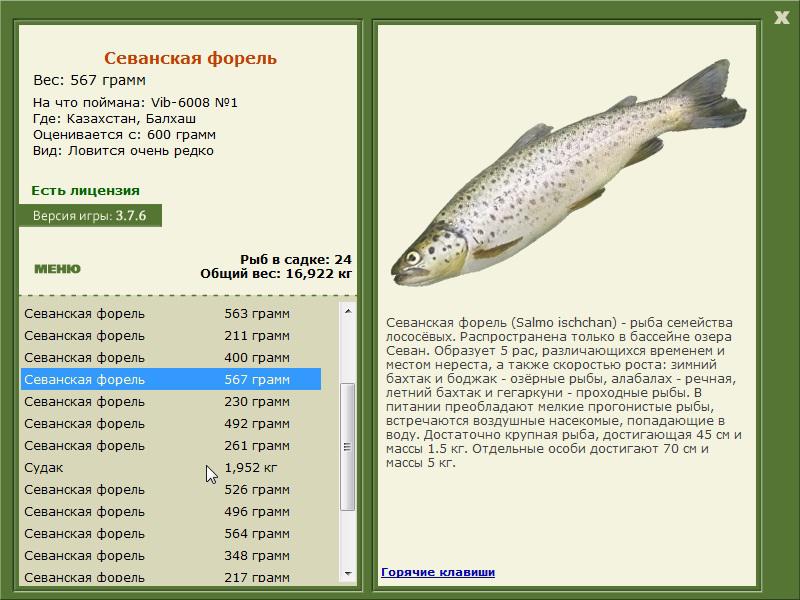Open the МЕНЮ menu
800x600 pixels.
(57, 269)
